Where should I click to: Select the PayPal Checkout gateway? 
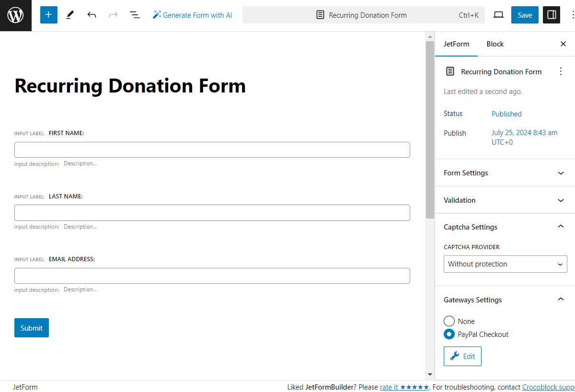449,334
